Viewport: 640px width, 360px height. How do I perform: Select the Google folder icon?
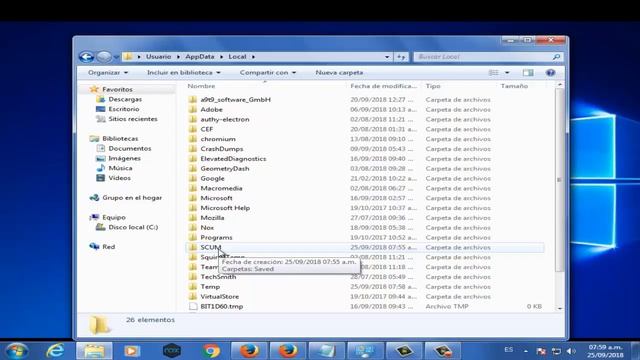[193, 178]
